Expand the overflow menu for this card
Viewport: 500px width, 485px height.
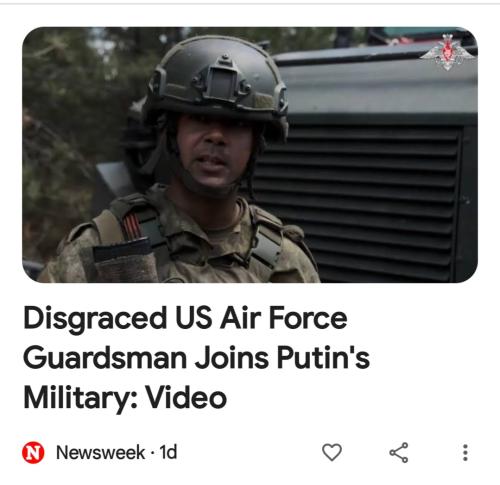pyautogui.click(x=465, y=452)
